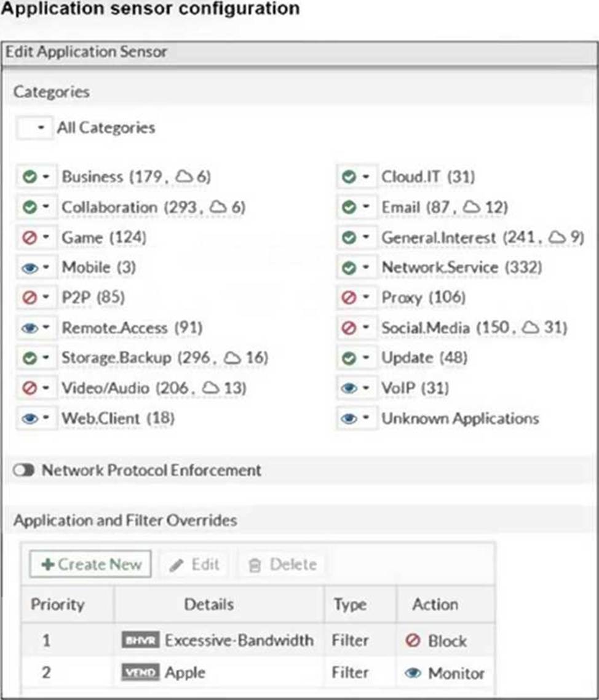Screen dimensions: 599x700
Task: Click the Action column header
Action: (x=435, y=604)
